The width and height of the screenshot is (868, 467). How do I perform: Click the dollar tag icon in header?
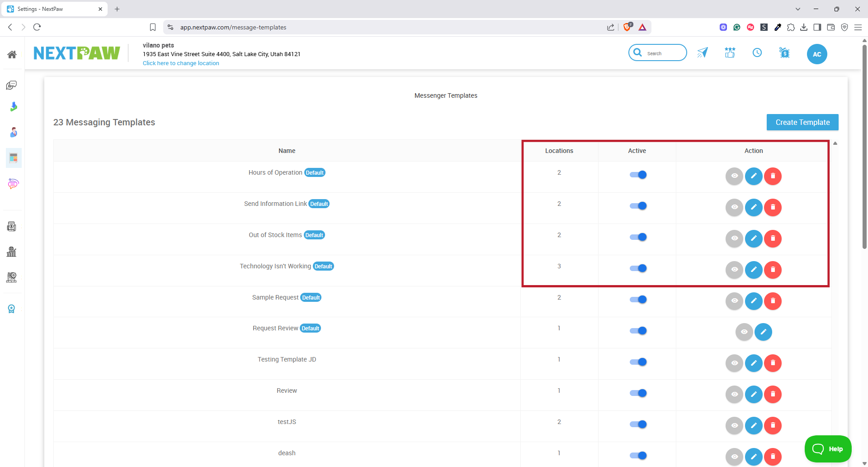784,53
